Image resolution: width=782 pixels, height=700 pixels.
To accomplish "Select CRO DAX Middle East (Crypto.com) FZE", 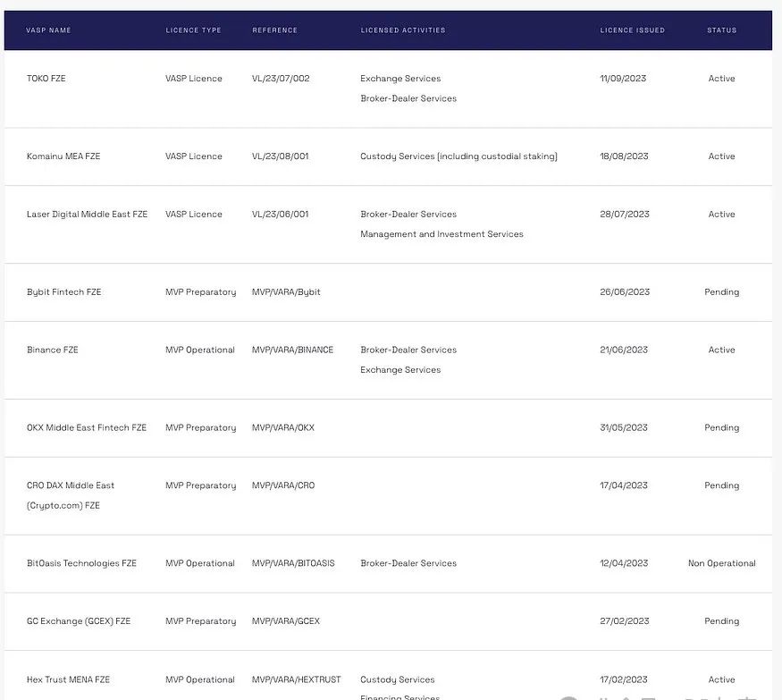I will (x=71, y=495).
